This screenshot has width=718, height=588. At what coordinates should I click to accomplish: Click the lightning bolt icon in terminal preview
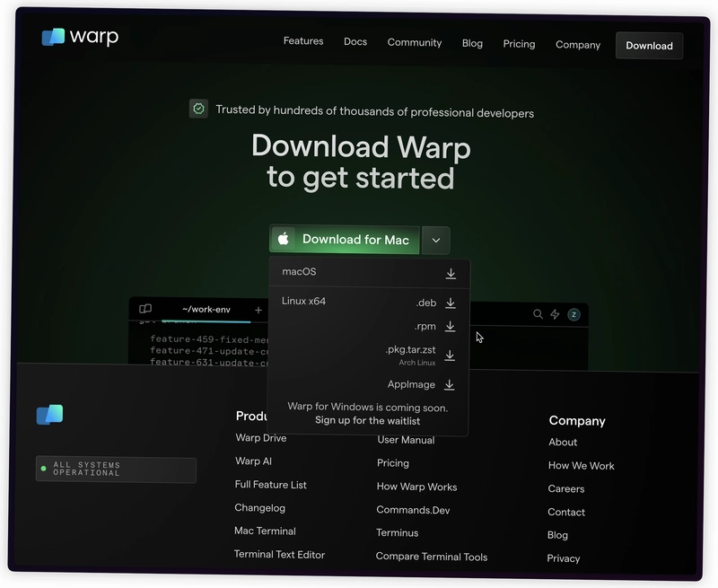[x=555, y=314]
